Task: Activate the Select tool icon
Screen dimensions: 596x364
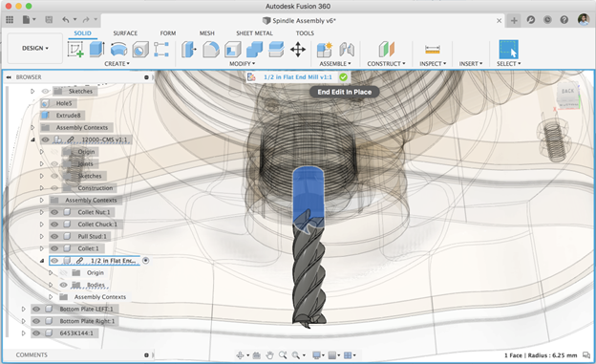Action: (508, 50)
